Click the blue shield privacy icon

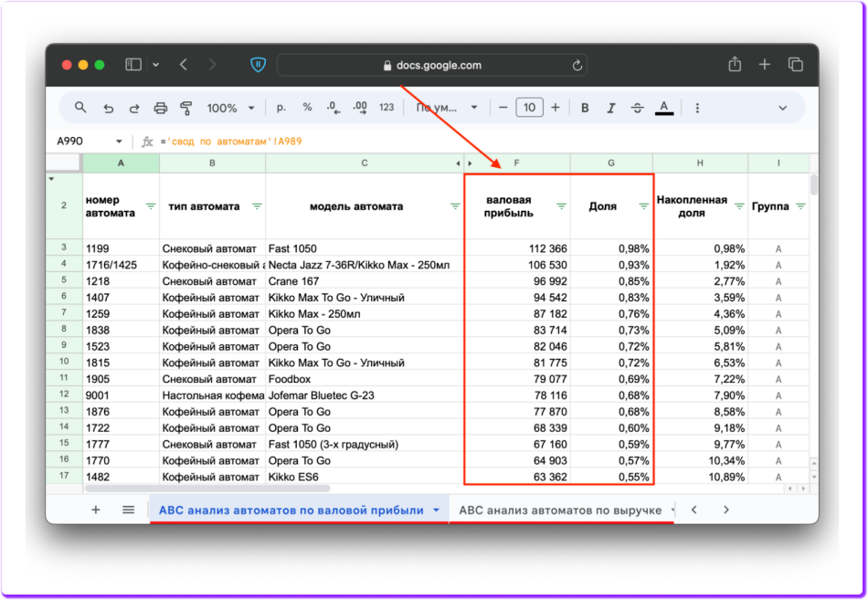coord(258,65)
